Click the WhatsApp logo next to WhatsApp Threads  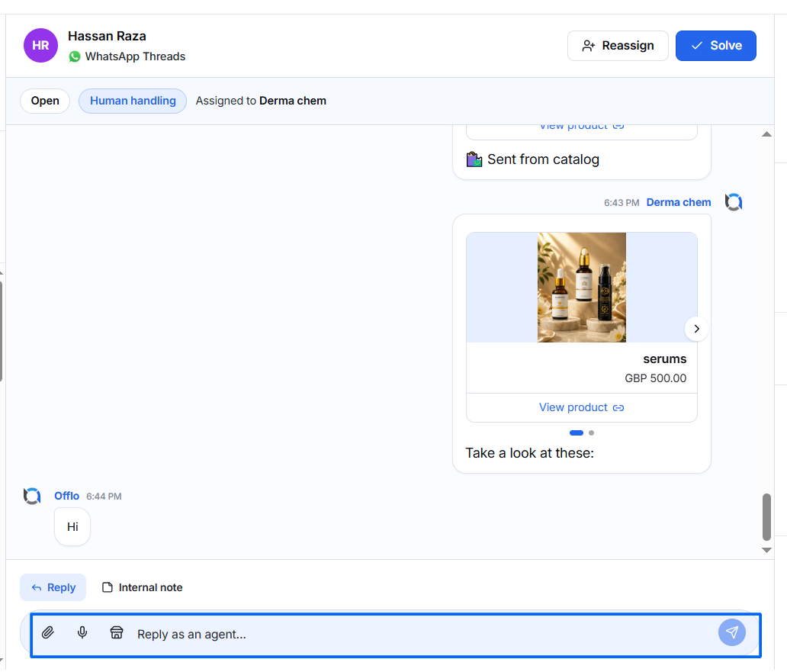tap(74, 56)
